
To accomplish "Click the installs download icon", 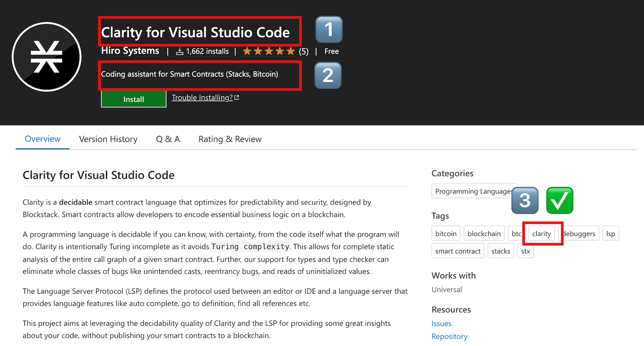I will coord(179,51).
